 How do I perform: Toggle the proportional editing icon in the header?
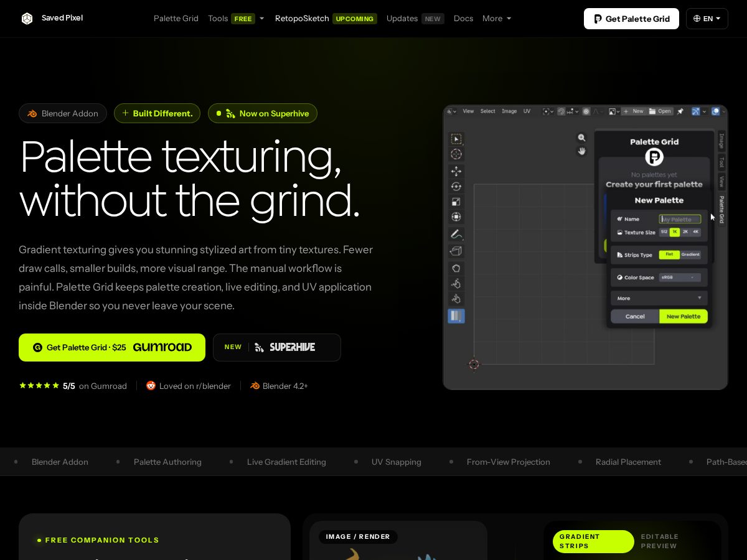point(586,111)
